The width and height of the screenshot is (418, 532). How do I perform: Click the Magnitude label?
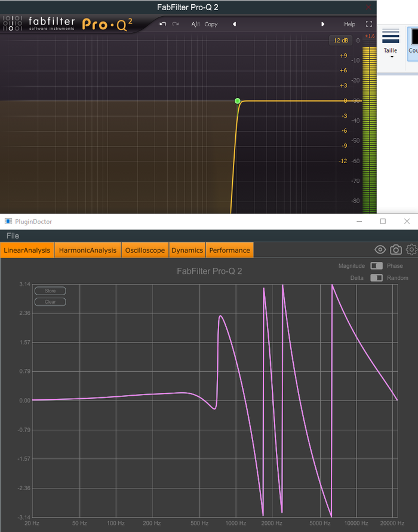point(352,265)
